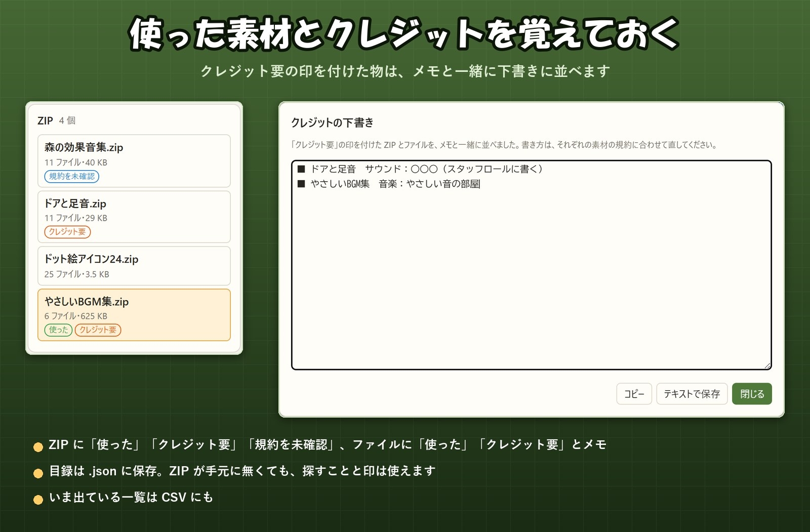Image resolution: width=810 pixels, height=532 pixels.
Task: Click the 25 ファイル・3.5 KB info text
Action: click(76, 274)
